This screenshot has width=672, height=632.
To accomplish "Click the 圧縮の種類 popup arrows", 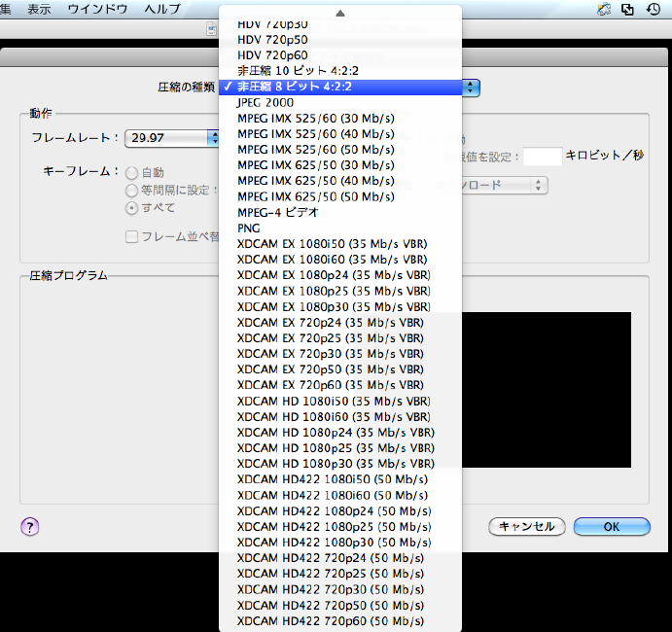I will pyautogui.click(x=472, y=88).
